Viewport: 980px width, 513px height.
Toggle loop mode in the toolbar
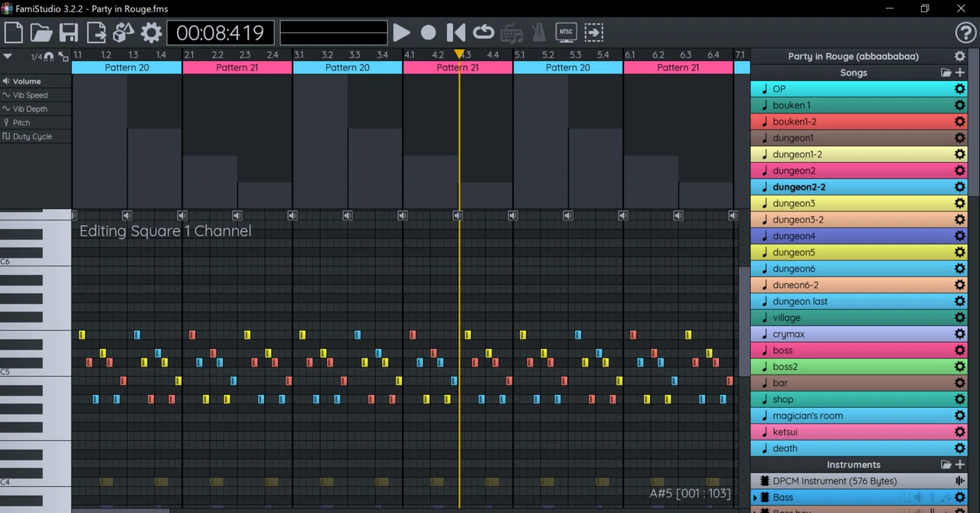pos(484,32)
